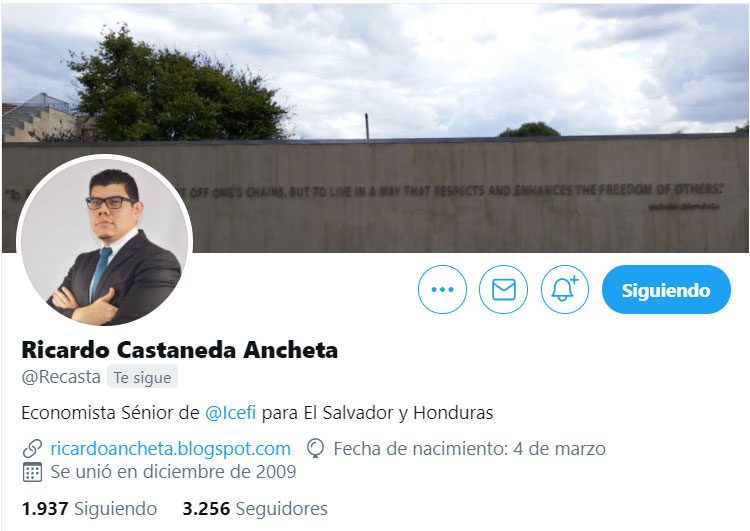This screenshot has height=531, width=750.
Task: Open the @Icefi mention link
Action: click(x=230, y=412)
